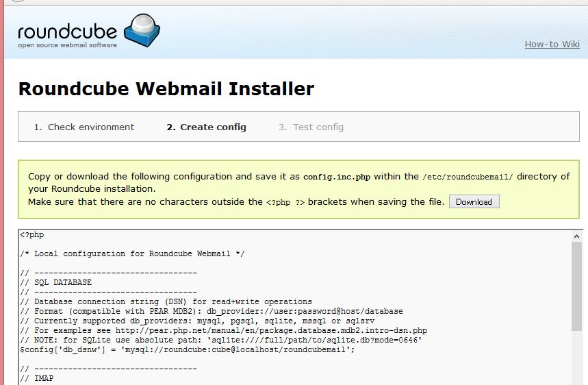Click the opening <?php line in textarea
The height and width of the screenshot is (385, 588).
[32, 235]
